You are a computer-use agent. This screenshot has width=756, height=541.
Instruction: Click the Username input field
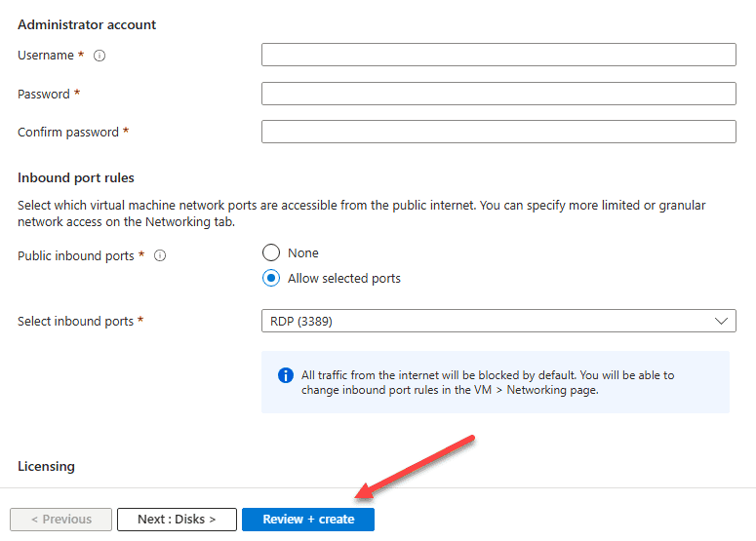click(x=498, y=55)
